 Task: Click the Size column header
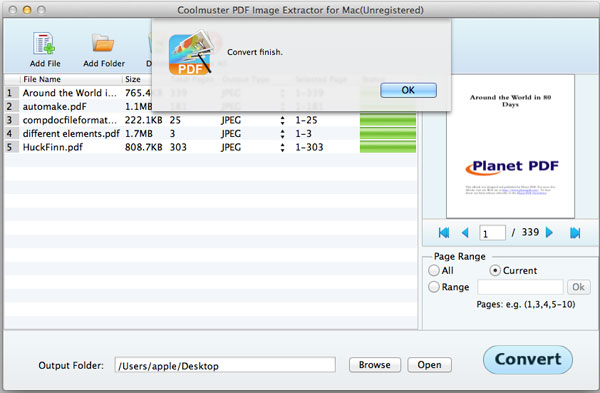133,79
